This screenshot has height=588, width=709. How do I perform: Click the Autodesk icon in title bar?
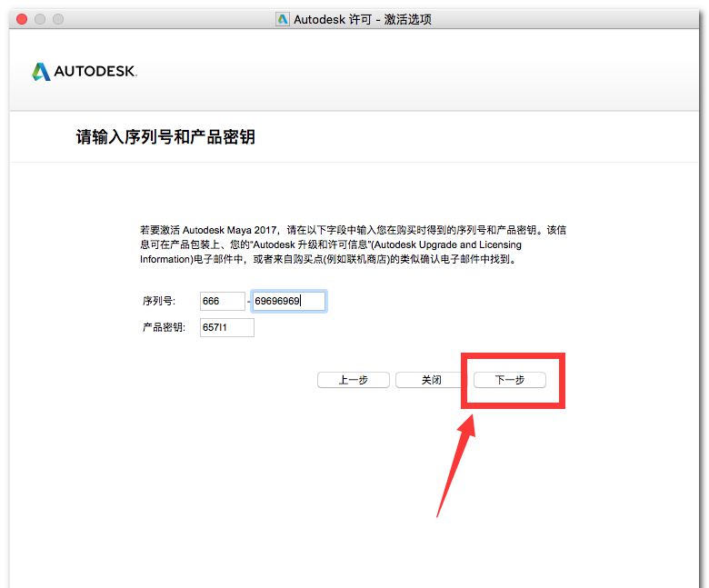283,19
